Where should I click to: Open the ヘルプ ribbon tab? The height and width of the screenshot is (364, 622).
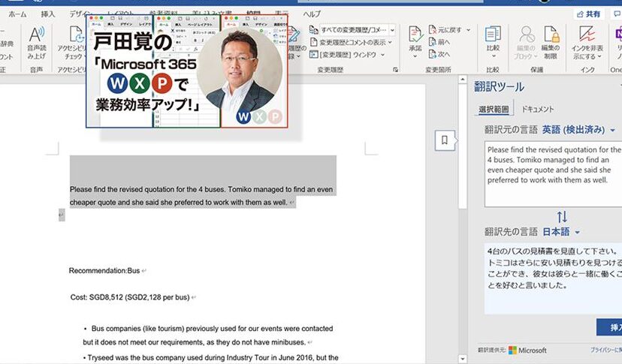click(x=312, y=14)
